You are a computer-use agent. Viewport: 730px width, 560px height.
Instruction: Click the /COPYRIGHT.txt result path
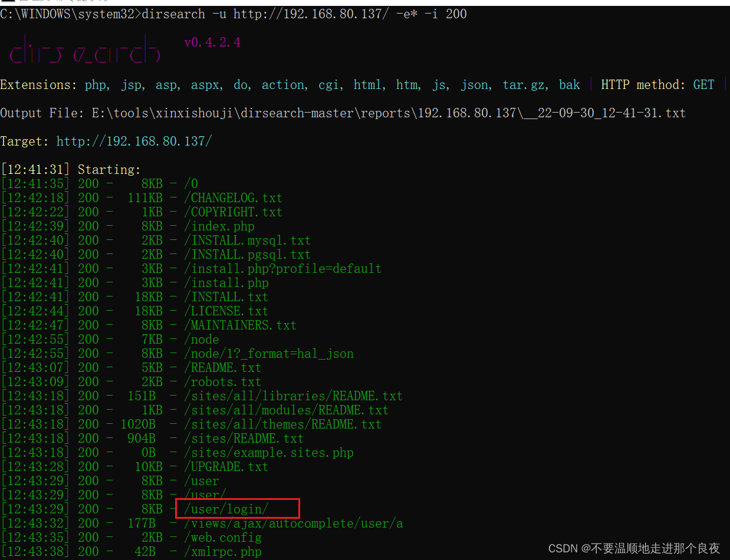point(234,212)
